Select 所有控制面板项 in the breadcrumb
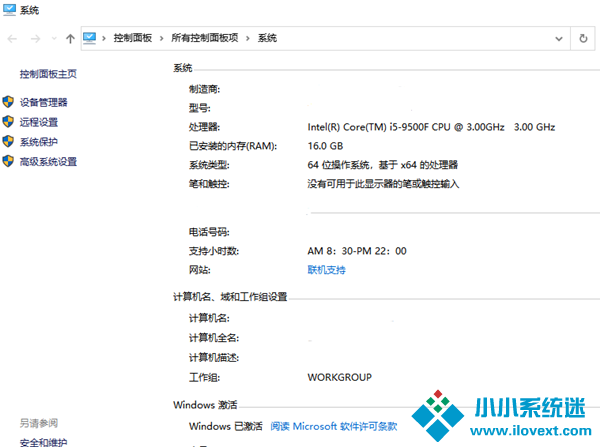 (205, 38)
